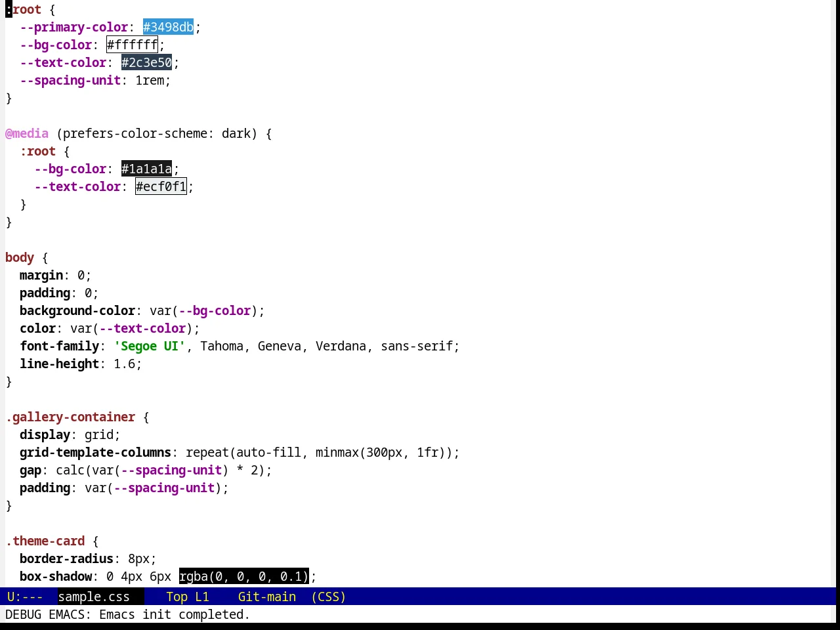Click the Verdana font name
Viewport: 840px width, 630px height.
(x=341, y=346)
